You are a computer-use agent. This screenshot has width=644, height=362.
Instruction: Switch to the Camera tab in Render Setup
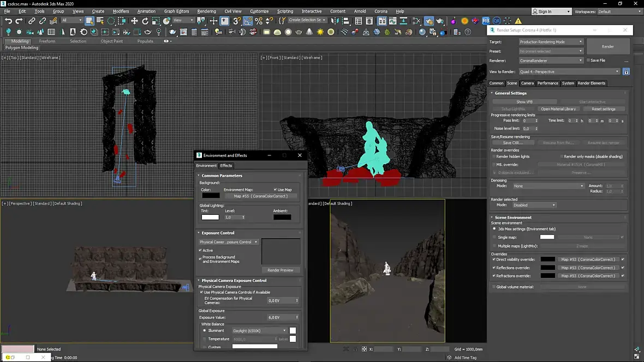coord(527,83)
